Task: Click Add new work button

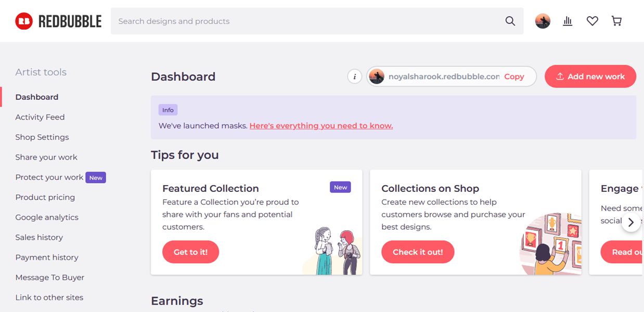Action: pos(590,76)
